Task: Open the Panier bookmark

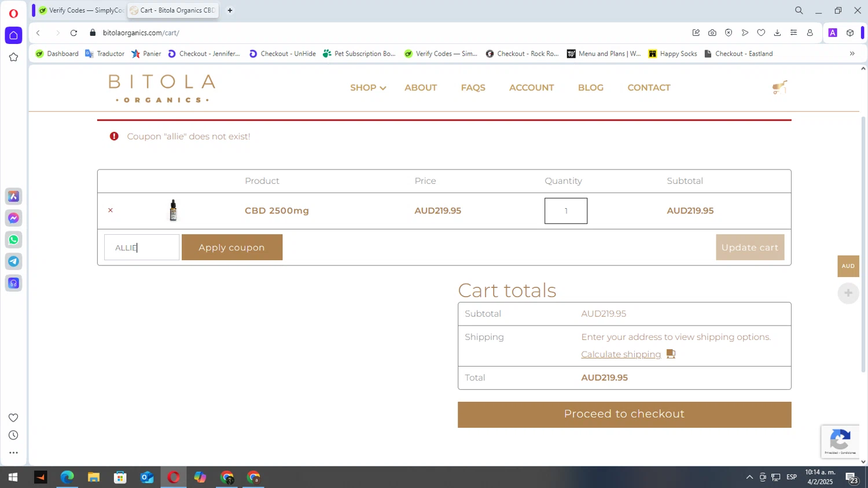Action: [x=146, y=54]
